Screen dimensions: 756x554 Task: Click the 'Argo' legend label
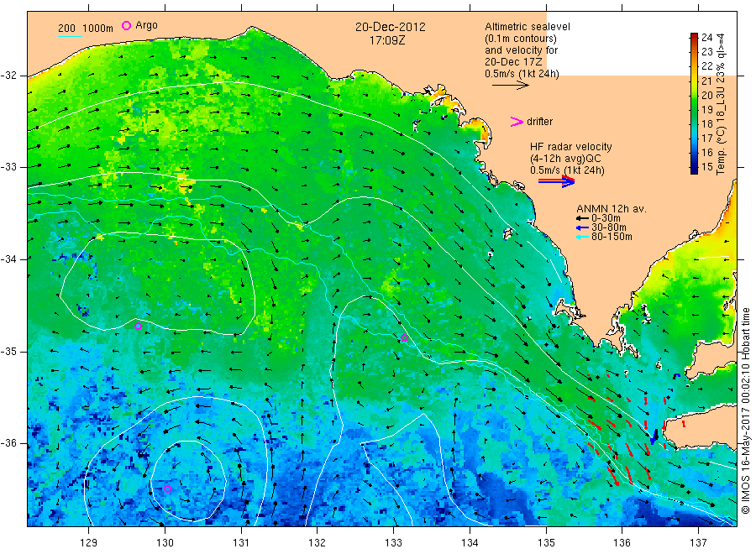(x=146, y=25)
